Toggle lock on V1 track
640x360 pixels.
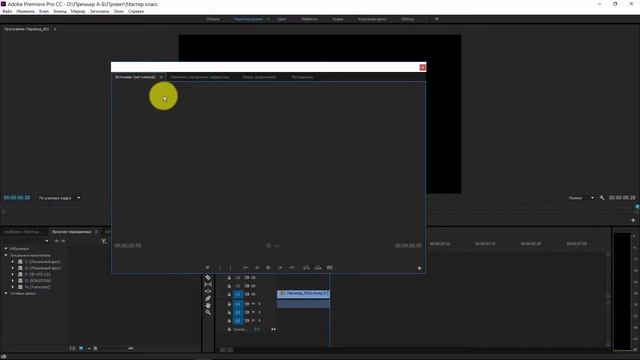pyautogui.click(x=229, y=294)
